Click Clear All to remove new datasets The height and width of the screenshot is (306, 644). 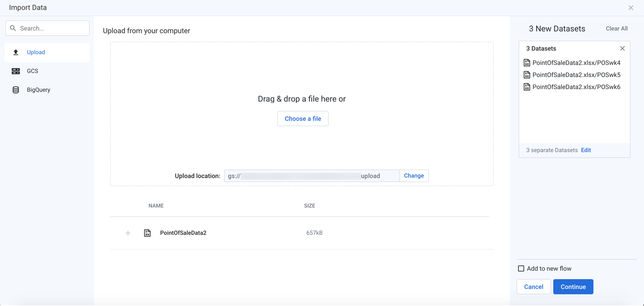(616, 29)
